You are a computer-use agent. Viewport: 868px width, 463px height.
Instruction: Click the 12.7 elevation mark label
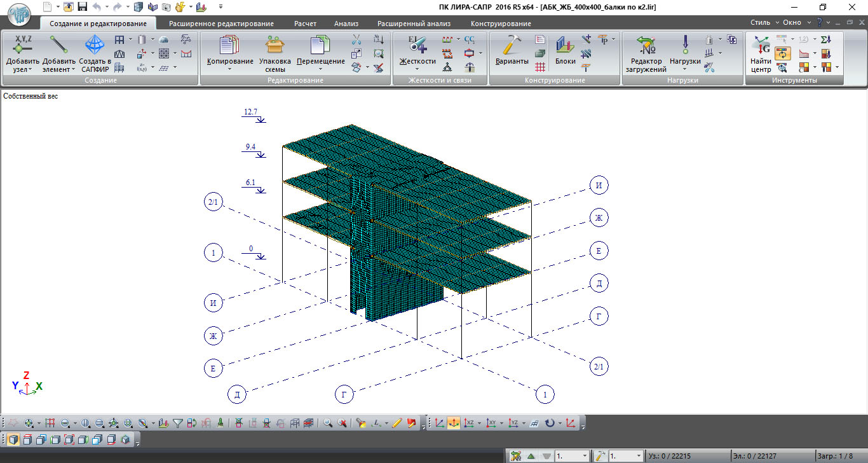(x=250, y=112)
